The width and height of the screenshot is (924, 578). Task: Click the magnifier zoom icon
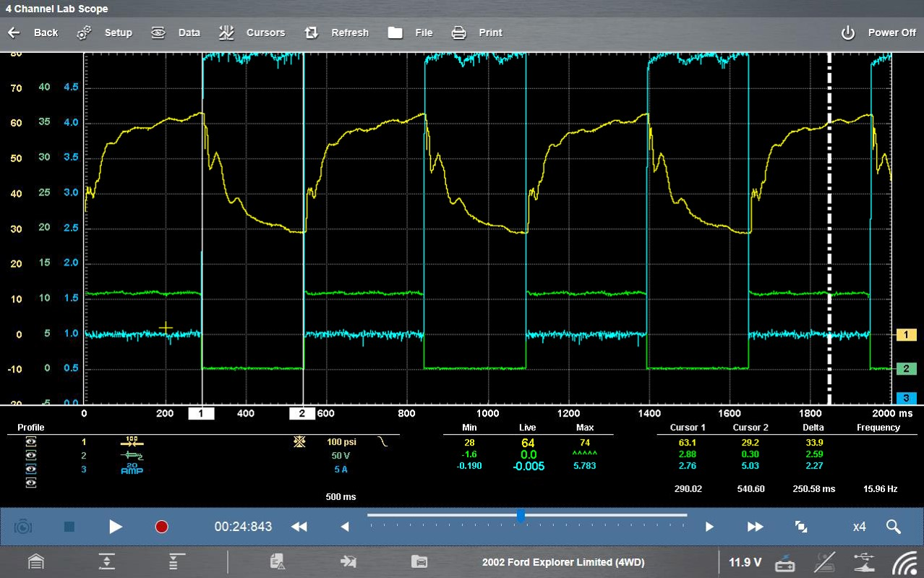point(893,527)
